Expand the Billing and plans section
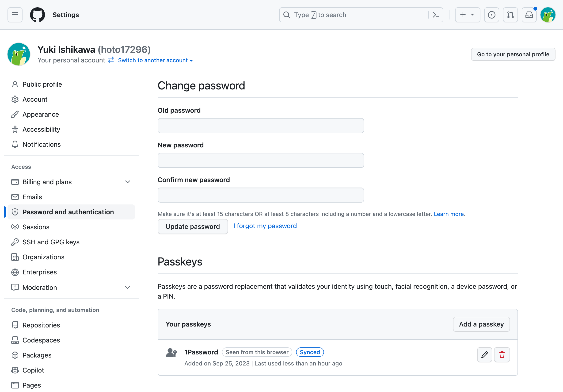Image resolution: width=563 pixels, height=392 pixels. (128, 182)
